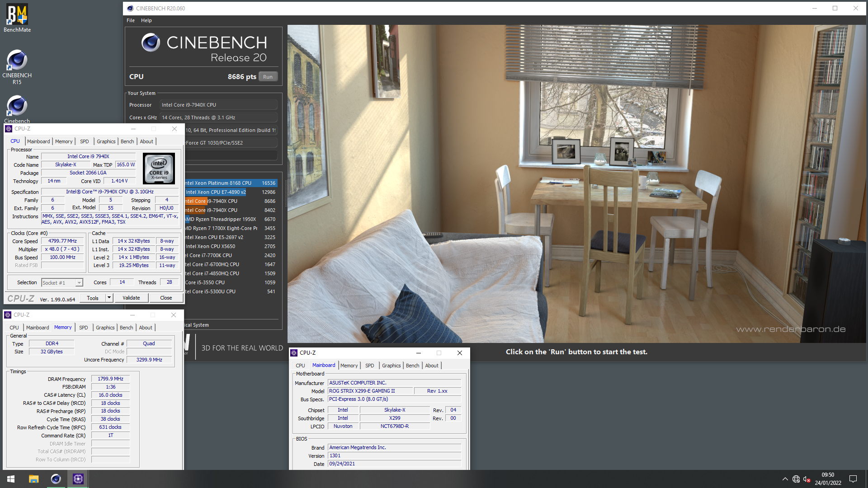The width and height of the screenshot is (868, 488).
Task: Click the Tools button in CPU-Z
Action: pos(93,298)
